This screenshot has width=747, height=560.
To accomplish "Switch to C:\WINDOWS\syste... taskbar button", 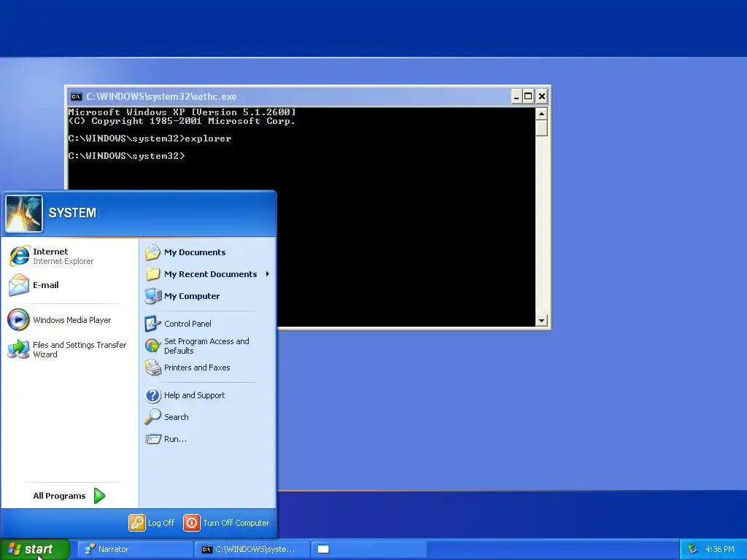I will 252,549.
